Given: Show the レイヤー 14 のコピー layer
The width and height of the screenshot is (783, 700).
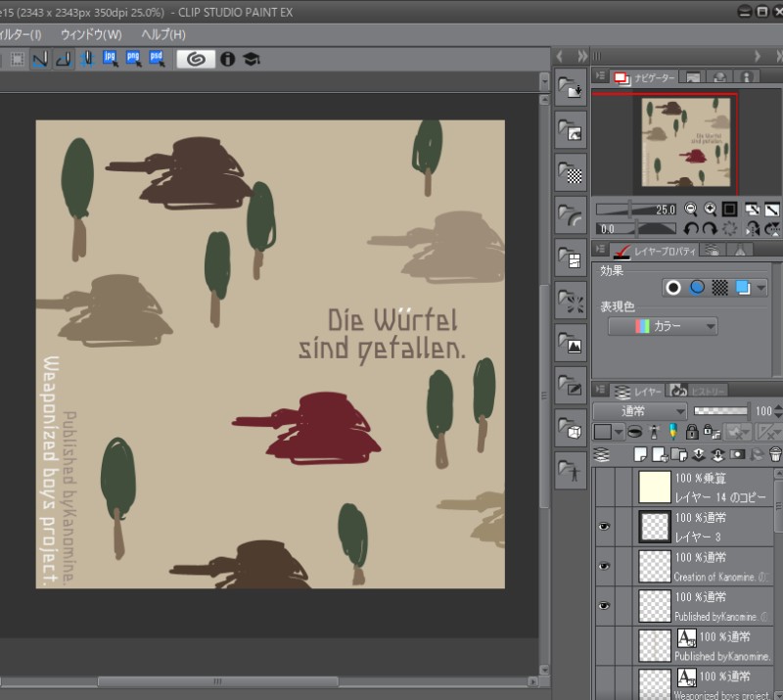Looking at the screenshot, I should (603, 487).
